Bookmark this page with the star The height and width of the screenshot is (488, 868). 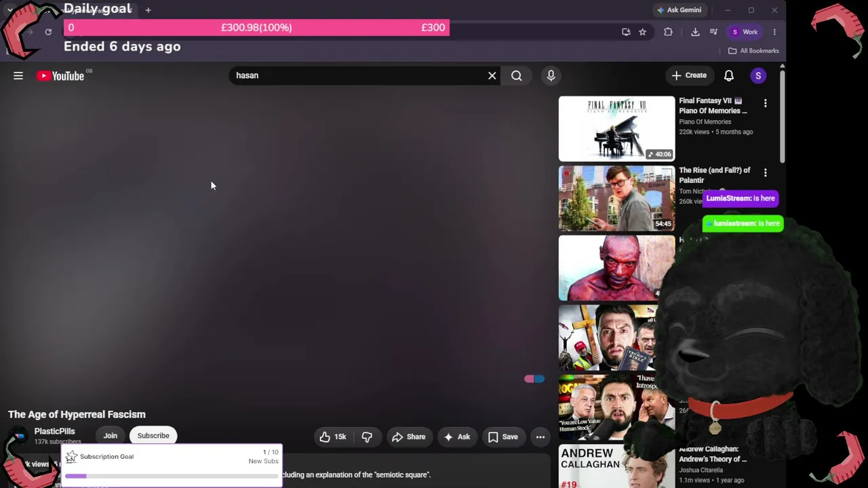642,32
